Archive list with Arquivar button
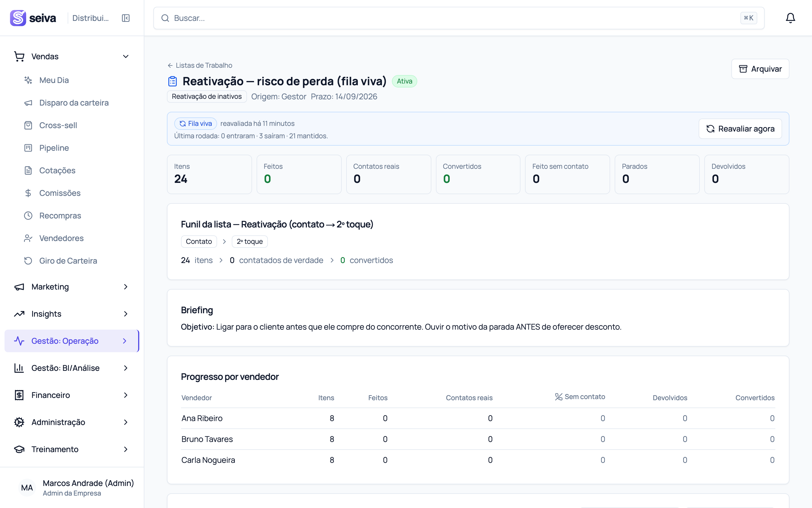 tap(760, 69)
